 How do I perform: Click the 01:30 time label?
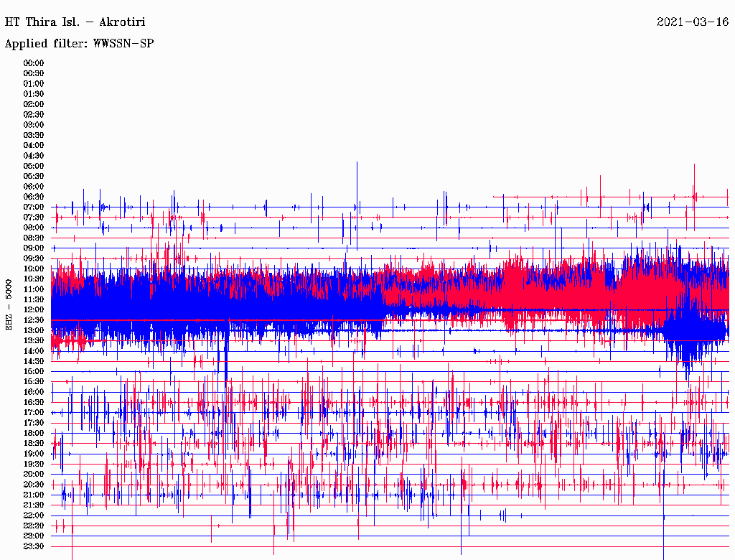34,94
